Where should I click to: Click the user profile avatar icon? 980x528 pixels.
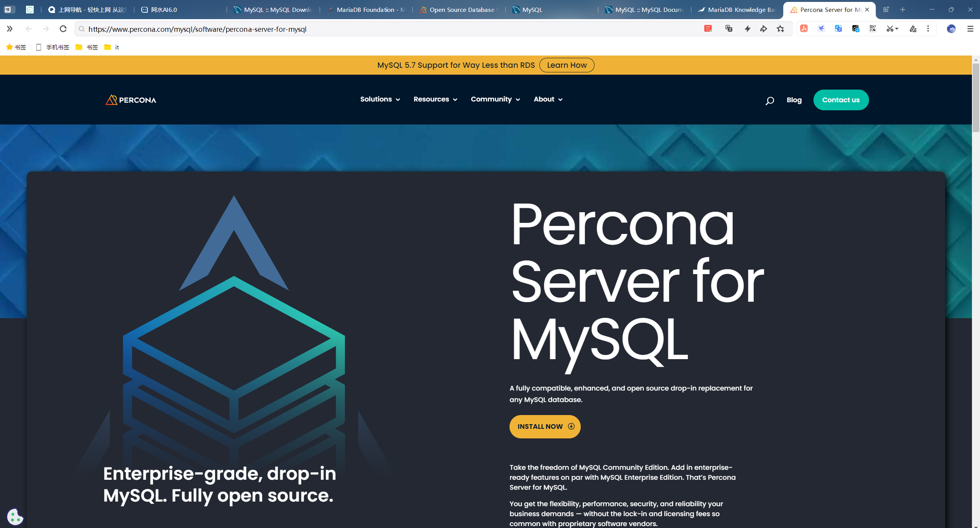coord(951,29)
